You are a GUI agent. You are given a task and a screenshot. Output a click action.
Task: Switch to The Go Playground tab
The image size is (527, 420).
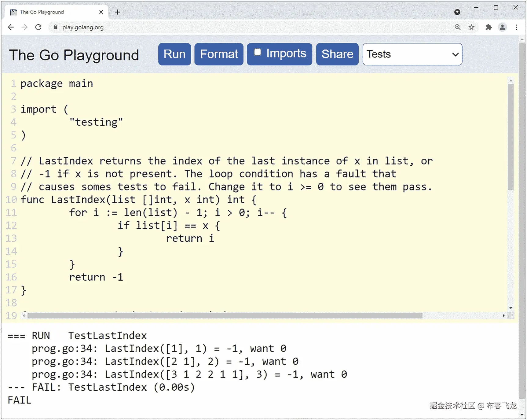coord(57,12)
